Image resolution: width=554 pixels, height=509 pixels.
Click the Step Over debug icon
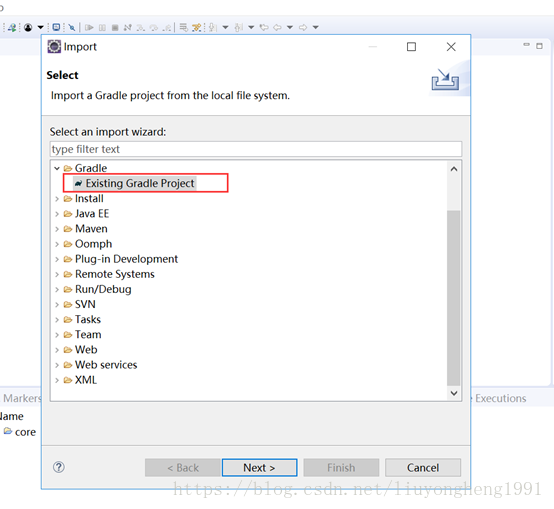pos(154,27)
